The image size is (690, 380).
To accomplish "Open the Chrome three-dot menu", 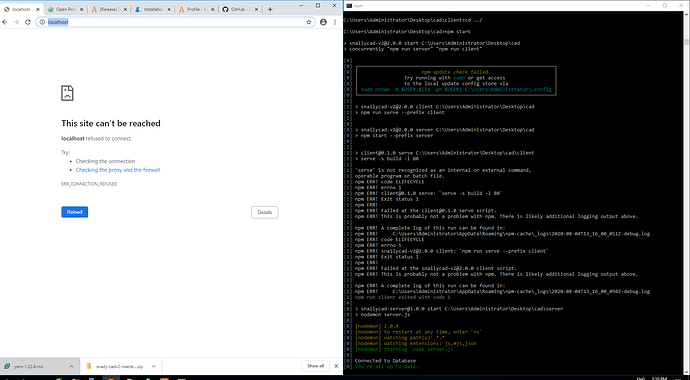I will (x=335, y=22).
